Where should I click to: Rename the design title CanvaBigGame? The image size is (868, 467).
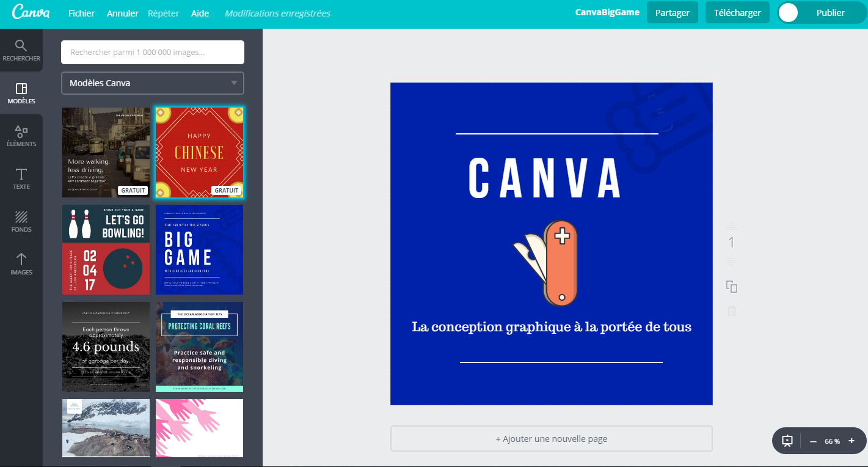tap(607, 12)
